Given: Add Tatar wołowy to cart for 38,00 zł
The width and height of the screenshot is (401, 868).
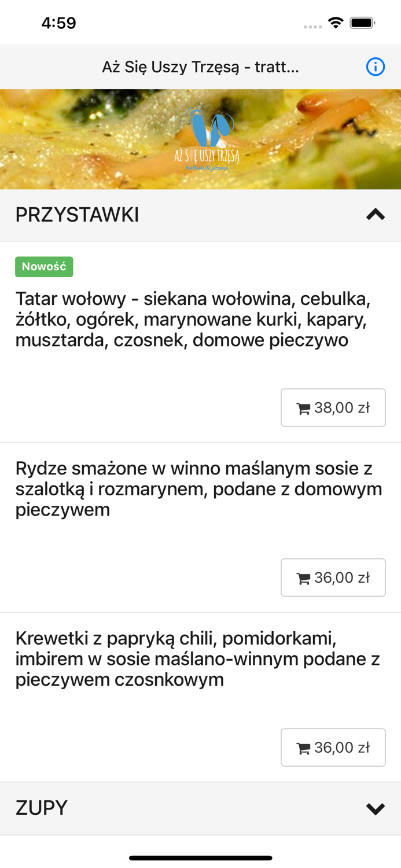Looking at the screenshot, I should (x=333, y=407).
